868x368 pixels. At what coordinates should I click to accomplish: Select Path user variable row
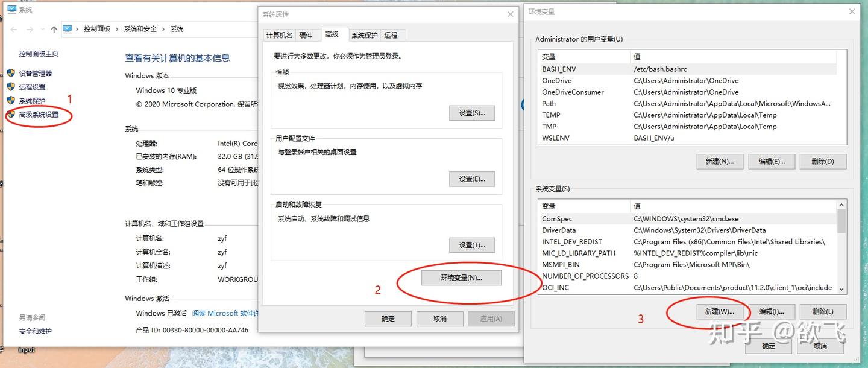[x=687, y=104]
